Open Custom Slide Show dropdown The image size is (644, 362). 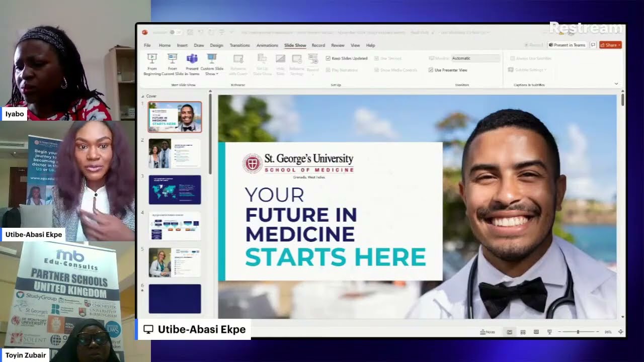pyautogui.click(x=212, y=64)
